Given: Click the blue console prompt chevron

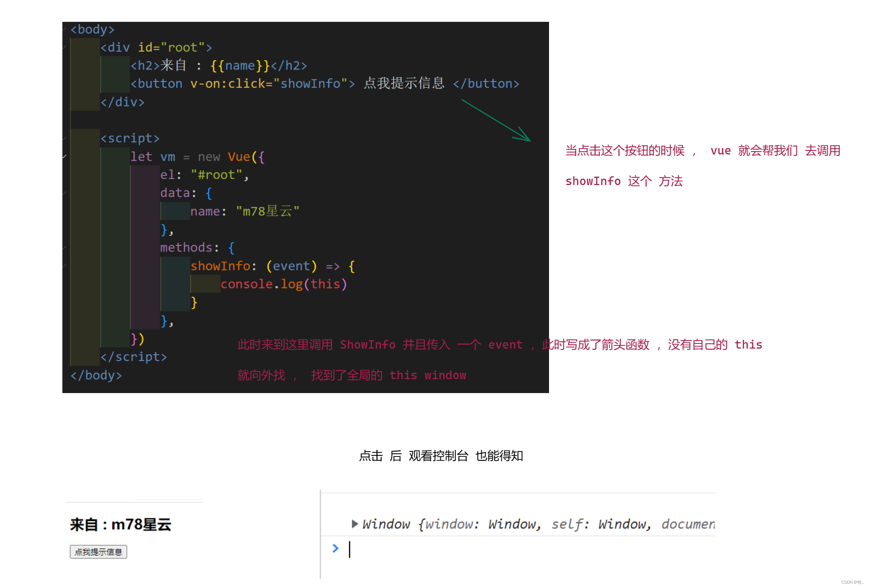Looking at the screenshot, I should pyautogui.click(x=336, y=548).
